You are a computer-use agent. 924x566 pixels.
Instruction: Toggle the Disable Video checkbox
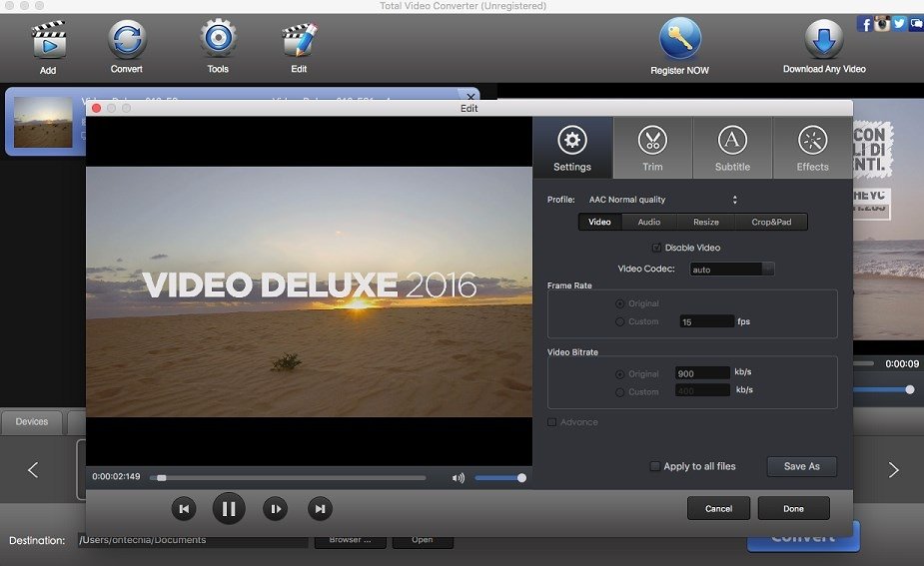point(656,248)
